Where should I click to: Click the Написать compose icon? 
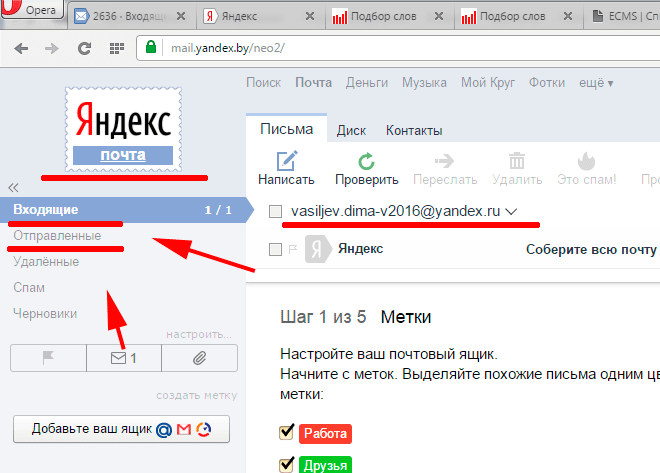point(287,161)
